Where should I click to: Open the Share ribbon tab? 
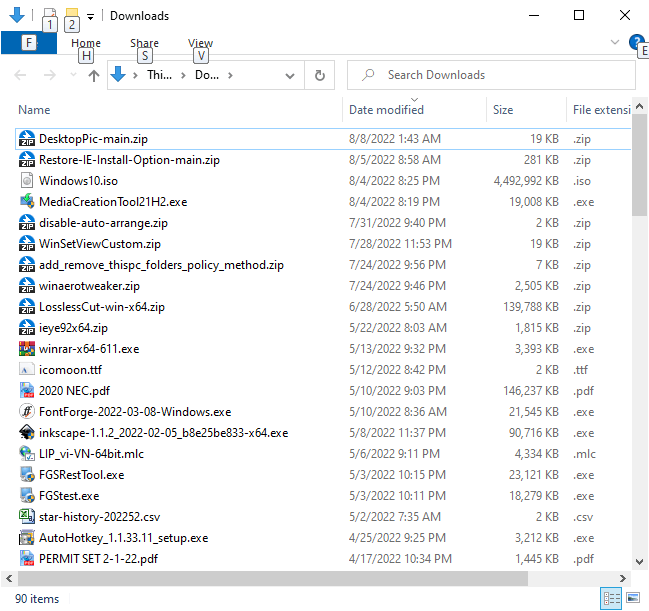144,43
